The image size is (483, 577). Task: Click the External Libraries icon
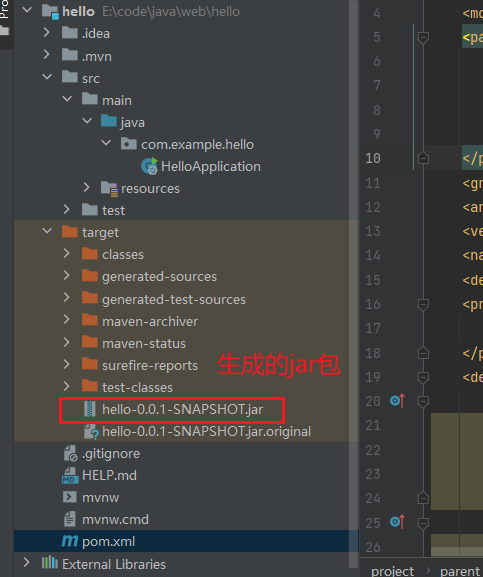(x=50, y=563)
